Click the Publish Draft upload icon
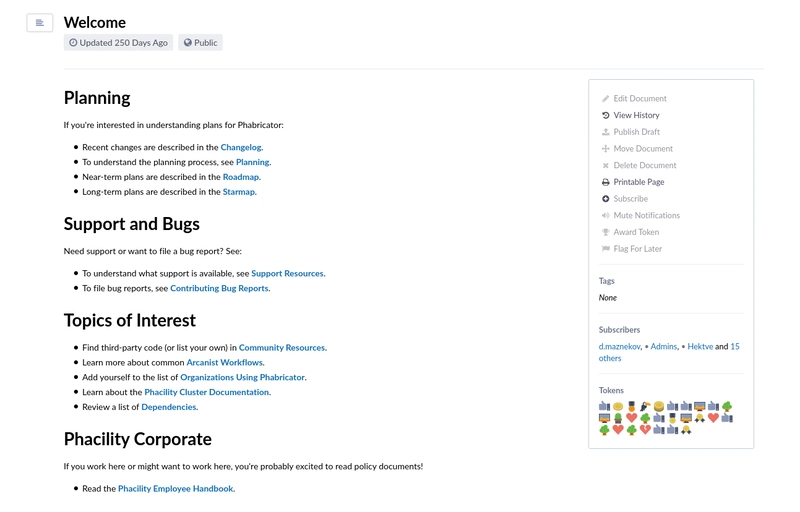The height and width of the screenshot is (512, 800). [605, 132]
